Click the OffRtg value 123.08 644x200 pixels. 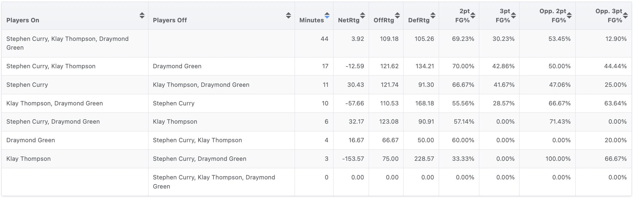tap(389, 122)
